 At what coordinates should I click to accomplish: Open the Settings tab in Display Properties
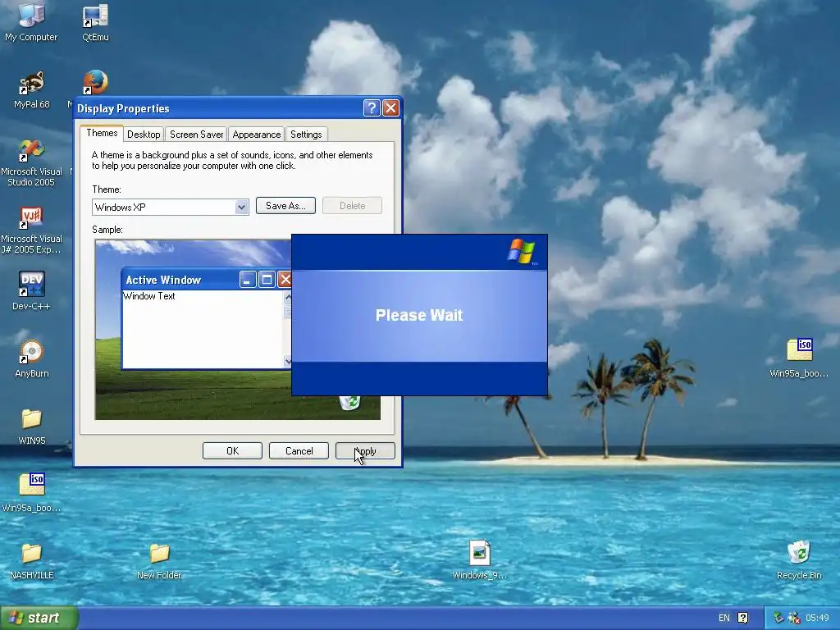[x=306, y=134]
